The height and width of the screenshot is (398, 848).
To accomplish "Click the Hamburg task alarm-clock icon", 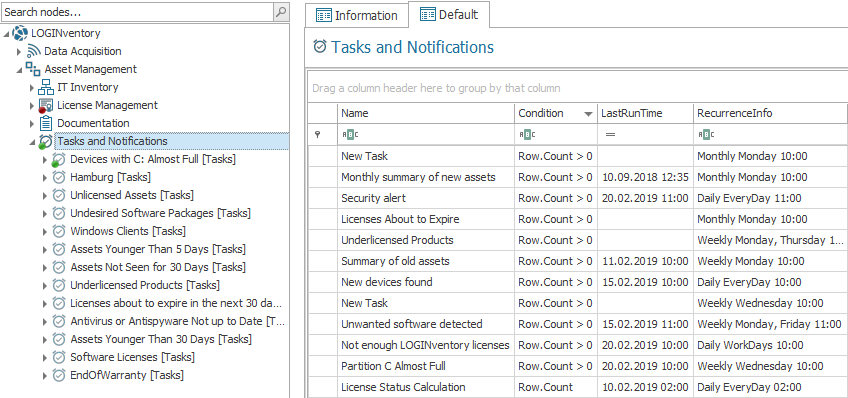I will tap(58, 177).
